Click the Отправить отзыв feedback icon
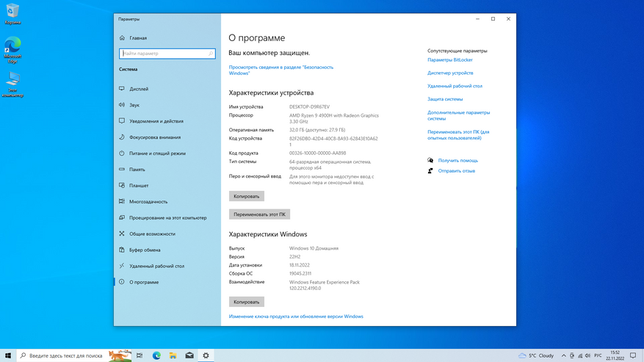The height and width of the screenshot is (362, 644). coord(430,170)
